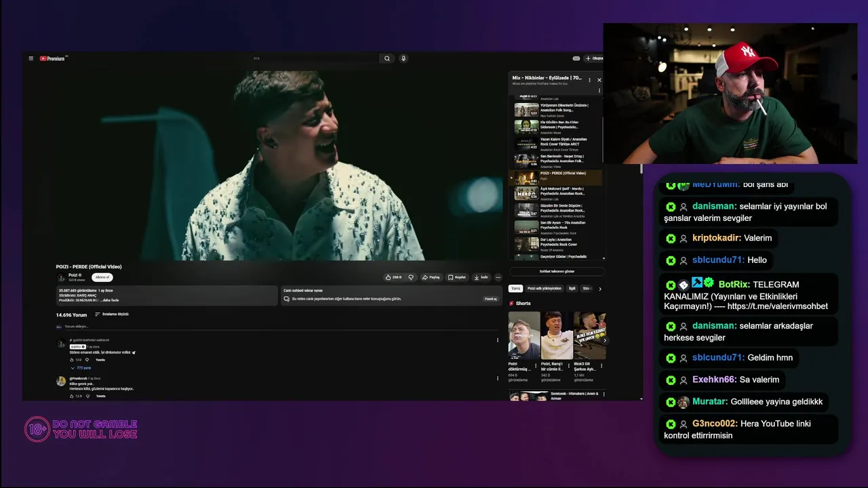
Task: Dislike the pinned Poizi comment
Action: point(87,360)
